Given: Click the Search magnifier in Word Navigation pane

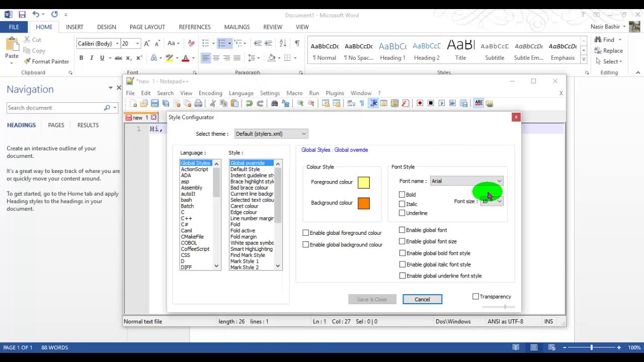Looking at the screenshot, I should click(107, 108).
